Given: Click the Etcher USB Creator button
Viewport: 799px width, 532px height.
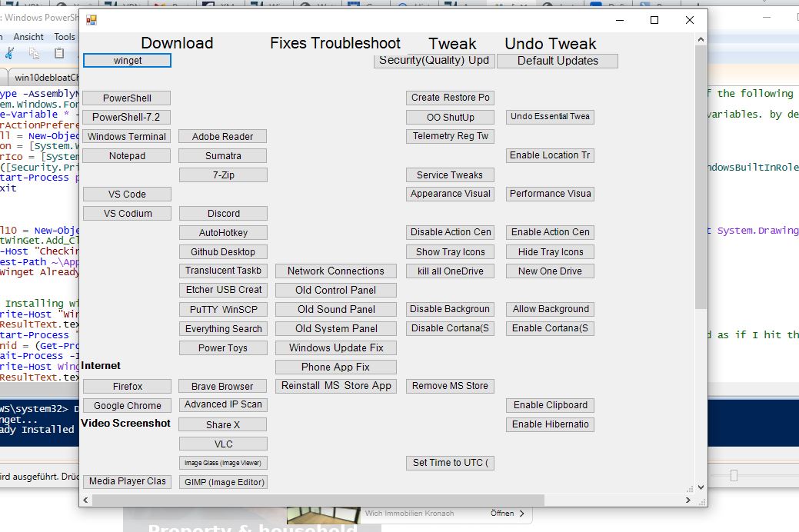Looking at the screenshot, I should (x=223, y=290).
